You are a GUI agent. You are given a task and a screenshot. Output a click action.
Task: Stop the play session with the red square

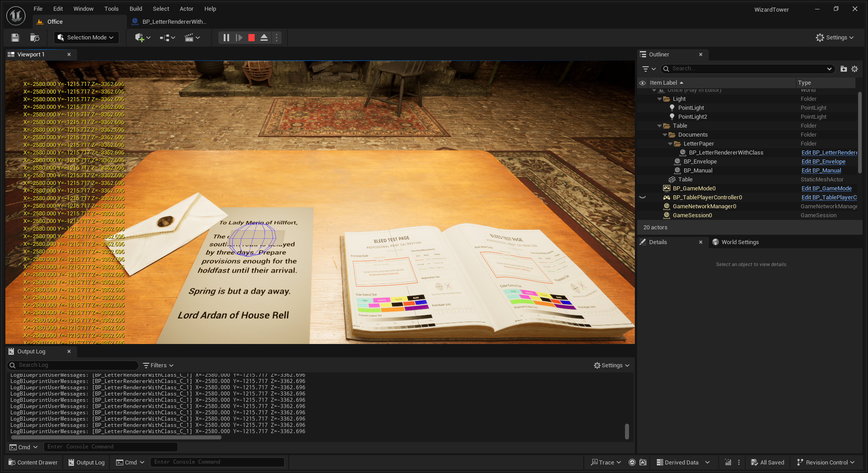[x=252, y=38]
